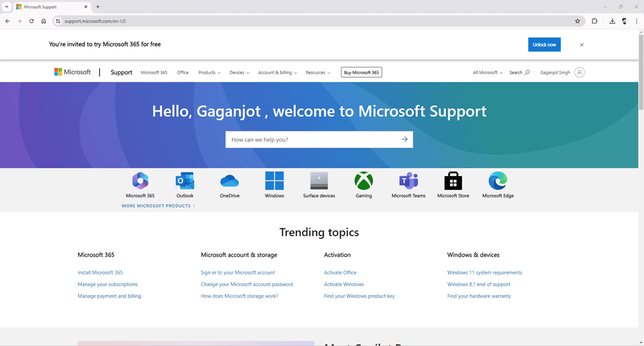Expand the Devices menu
The width and height of the screenshot is (644, 346).
click(x=239, y=72)
